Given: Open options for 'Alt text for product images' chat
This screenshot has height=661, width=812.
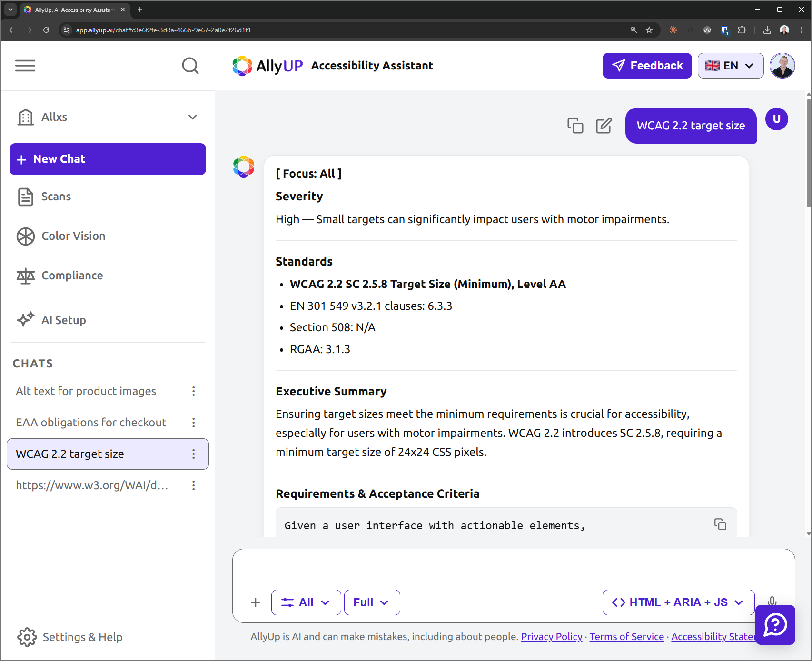Looking at the screenshot, I should click(x=193, y=391).
